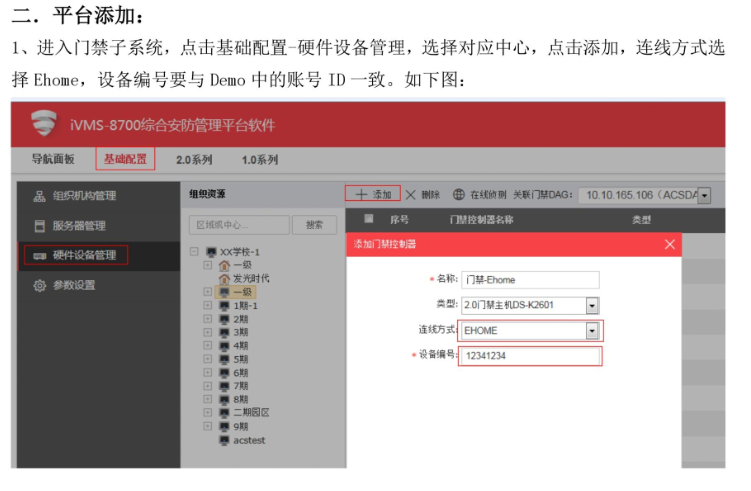Select the 7期 tree item
The height and width of the screenshot is (491, 751).
(240, 386)
